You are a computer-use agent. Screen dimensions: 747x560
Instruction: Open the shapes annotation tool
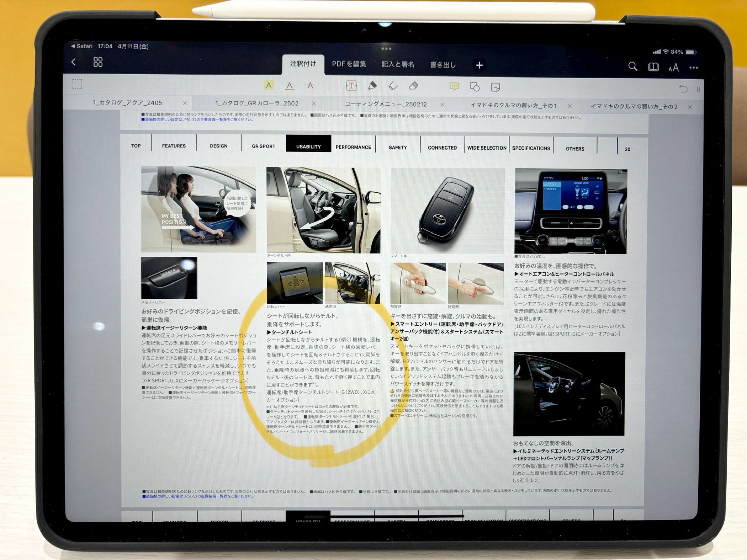point(475,87)
